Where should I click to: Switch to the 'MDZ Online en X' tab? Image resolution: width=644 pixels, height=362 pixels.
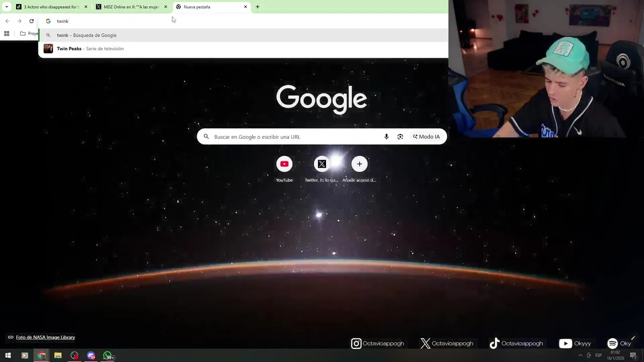click(x=131, y=7)
